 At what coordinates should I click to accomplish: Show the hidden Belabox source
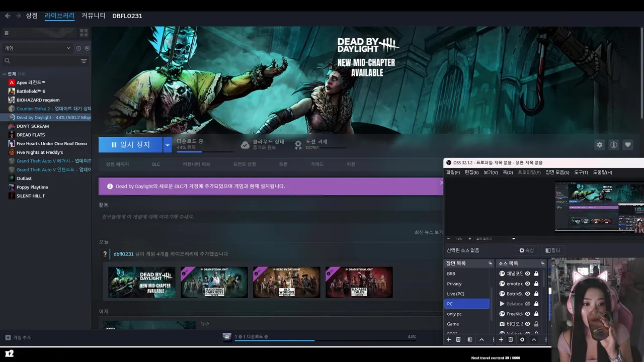[x=528, y=304]
